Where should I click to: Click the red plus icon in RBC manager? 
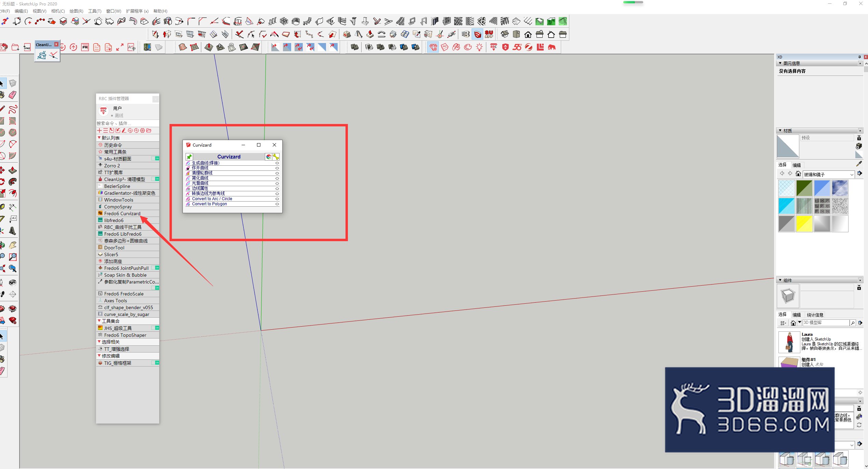(99, 130)
